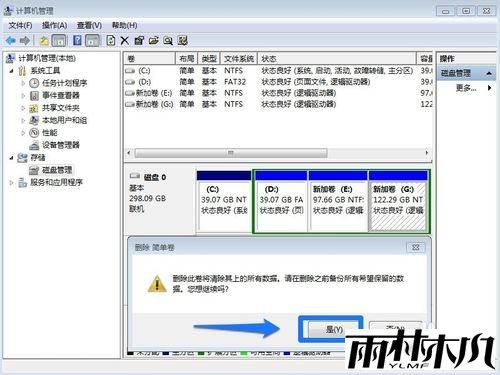
Task: Select 本地用户和组 in the tree
Action: 64,120
